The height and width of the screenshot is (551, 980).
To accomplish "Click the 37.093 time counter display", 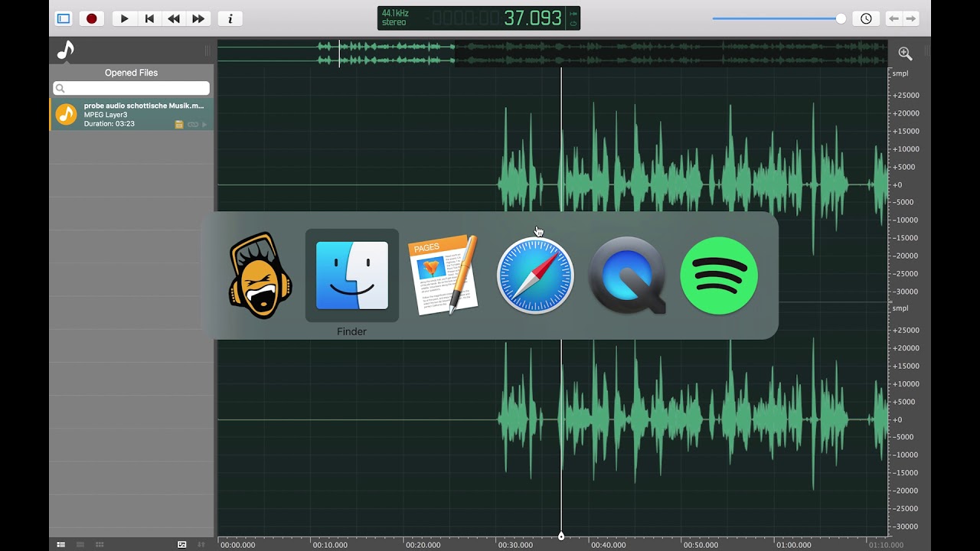I will pyautogui.click(x=533, y=18).
